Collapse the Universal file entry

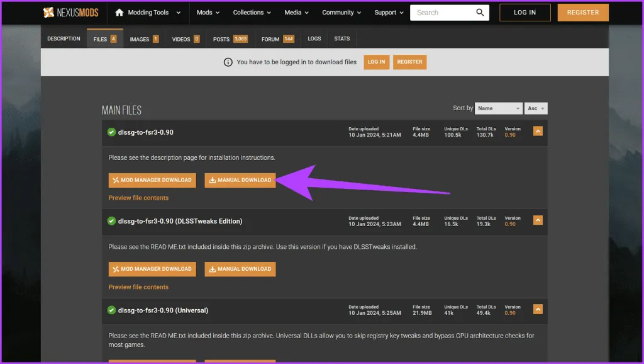point(538,310)
